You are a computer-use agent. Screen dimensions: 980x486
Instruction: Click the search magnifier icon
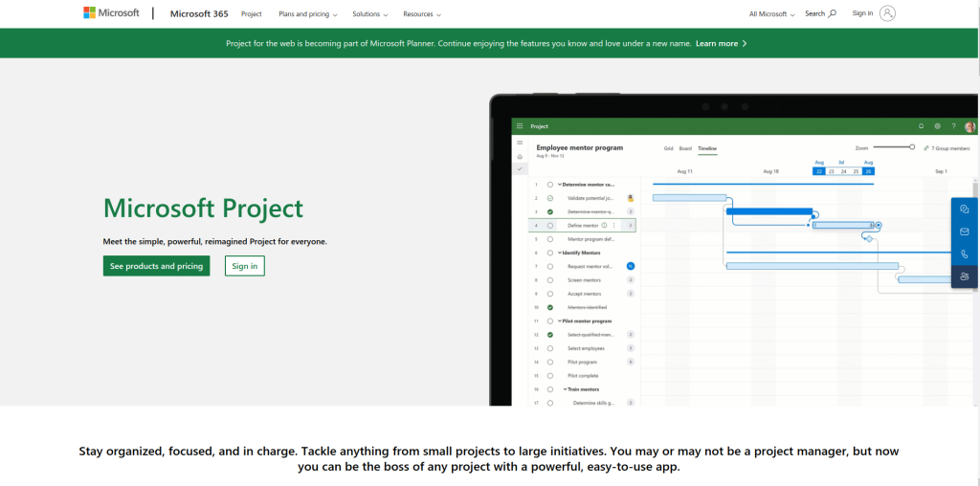click(832, 13)
